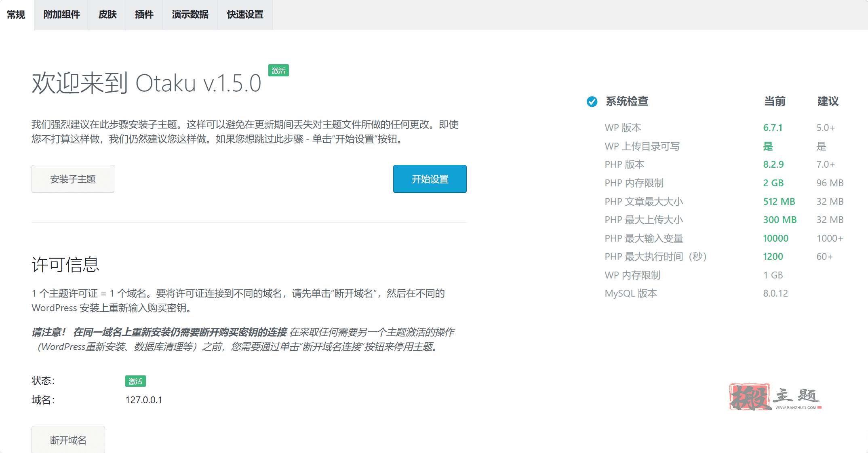The height and width of the screenshot is (453, 868).
Task: Click the recommended value 60+
Action: [824, 257]
